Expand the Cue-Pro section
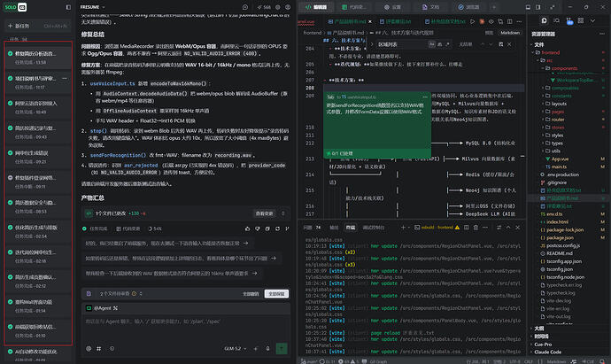Viewport: 611px width, 364px height. [x=543, y=345]
